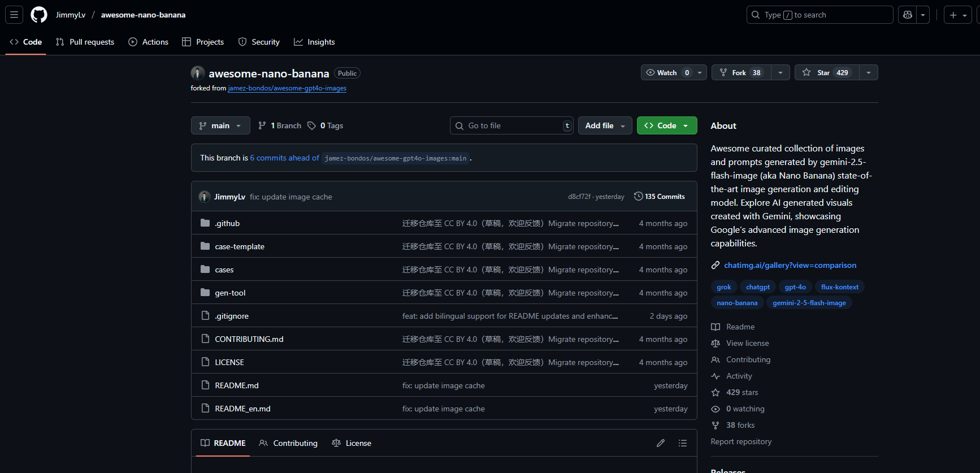Open the README_en.md file
The width and height of the screenshot is (980, 473).
coord(242,409)
